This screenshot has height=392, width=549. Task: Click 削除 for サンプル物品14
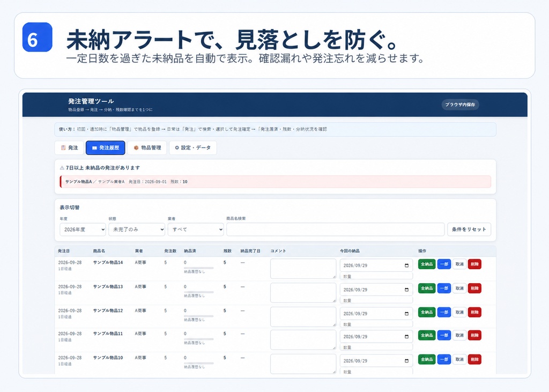(475, 264)
